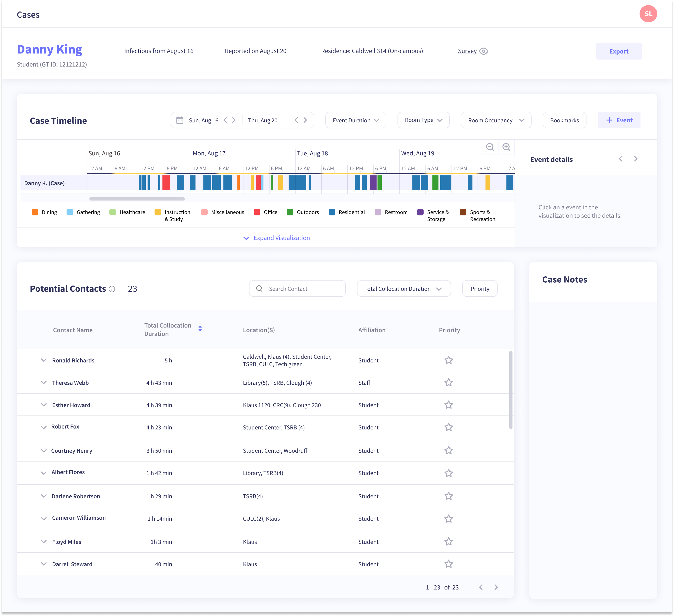Zoom in the timeline magnifier icon
Viewport: 674px width, 616px height.
(x=506, y=147)
